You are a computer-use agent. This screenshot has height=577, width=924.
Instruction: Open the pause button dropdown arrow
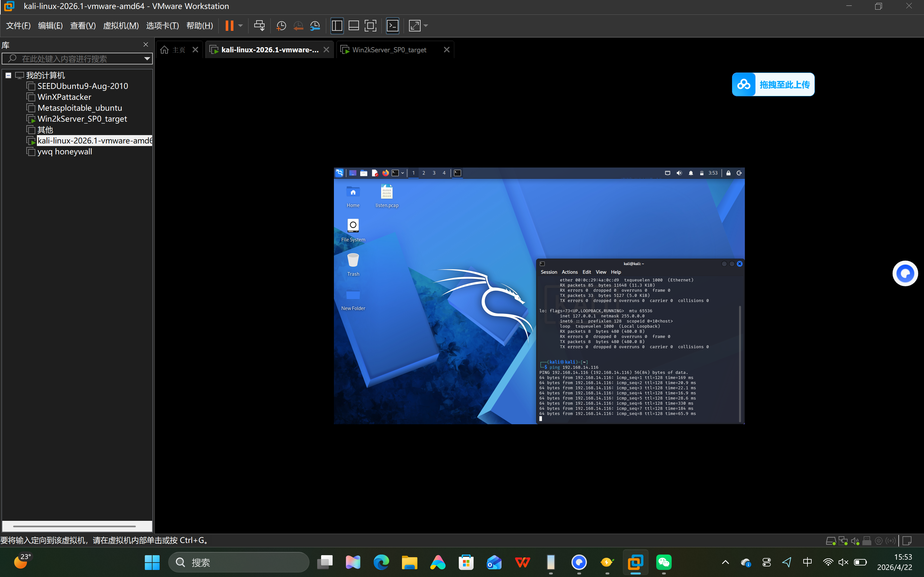point(240,26)
